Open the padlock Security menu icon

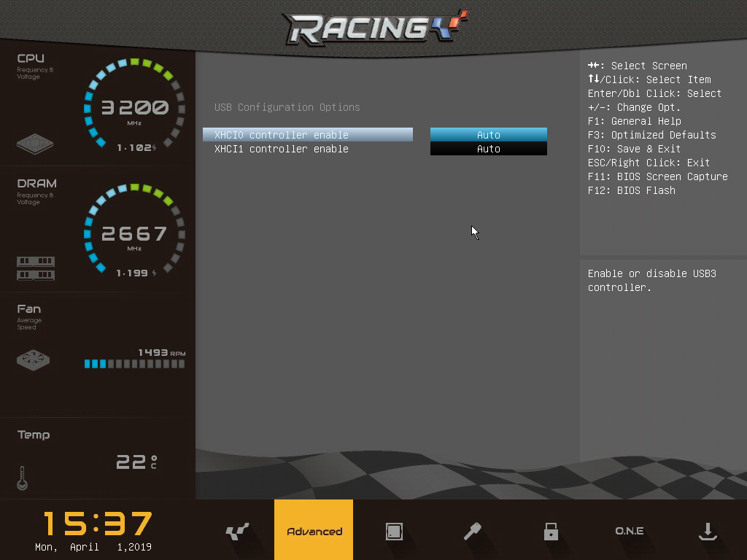point(551,530)
